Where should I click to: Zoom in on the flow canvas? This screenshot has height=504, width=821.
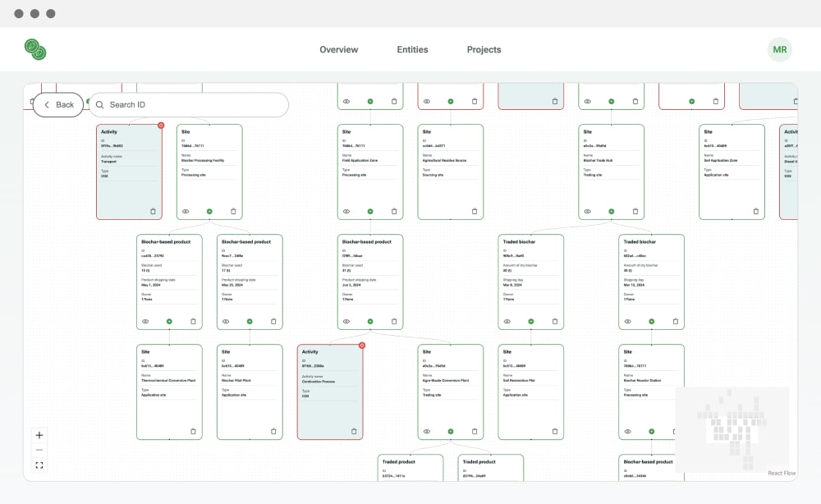pyautogui.click(x=39, y=435)
